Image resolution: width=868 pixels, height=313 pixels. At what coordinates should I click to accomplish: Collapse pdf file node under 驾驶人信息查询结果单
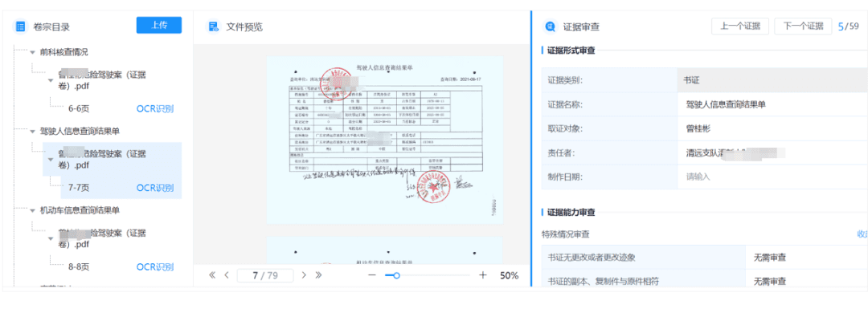[51, 159]
